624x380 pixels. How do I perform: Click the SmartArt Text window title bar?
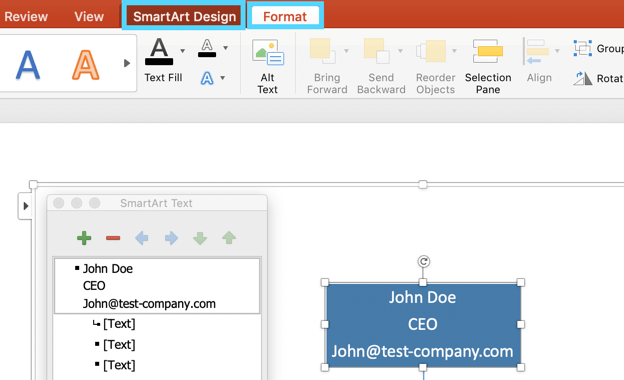tap(156, 203)
